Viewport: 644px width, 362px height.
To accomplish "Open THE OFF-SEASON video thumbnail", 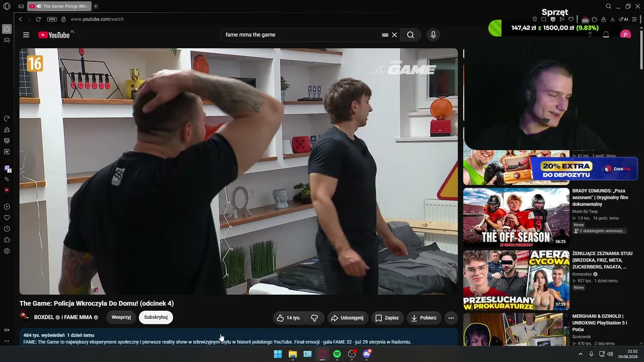I will coord(516,217).
